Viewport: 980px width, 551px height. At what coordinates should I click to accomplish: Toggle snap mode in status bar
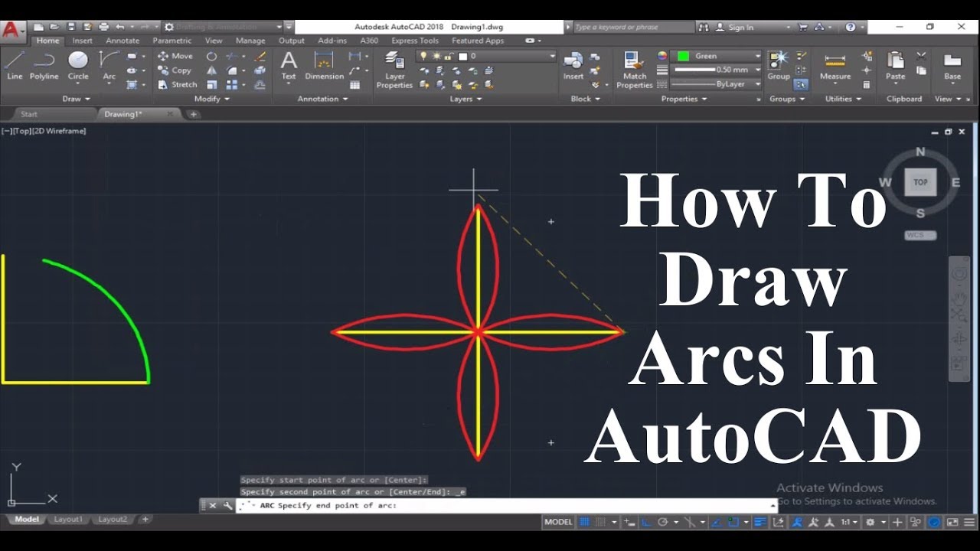tap(600, 522)
